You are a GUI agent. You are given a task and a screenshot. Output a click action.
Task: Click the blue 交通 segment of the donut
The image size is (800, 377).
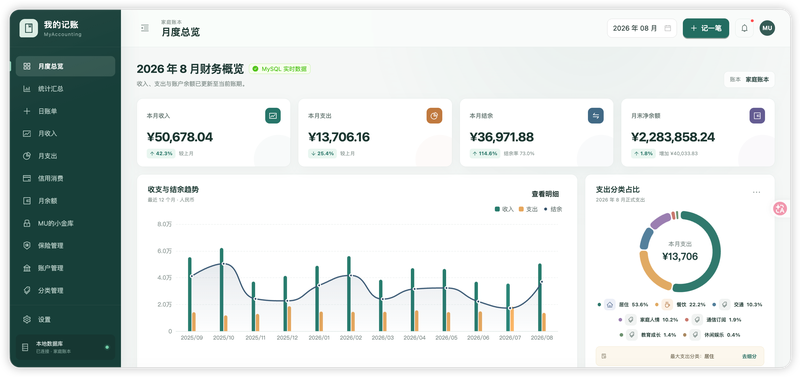pos(646,239)
